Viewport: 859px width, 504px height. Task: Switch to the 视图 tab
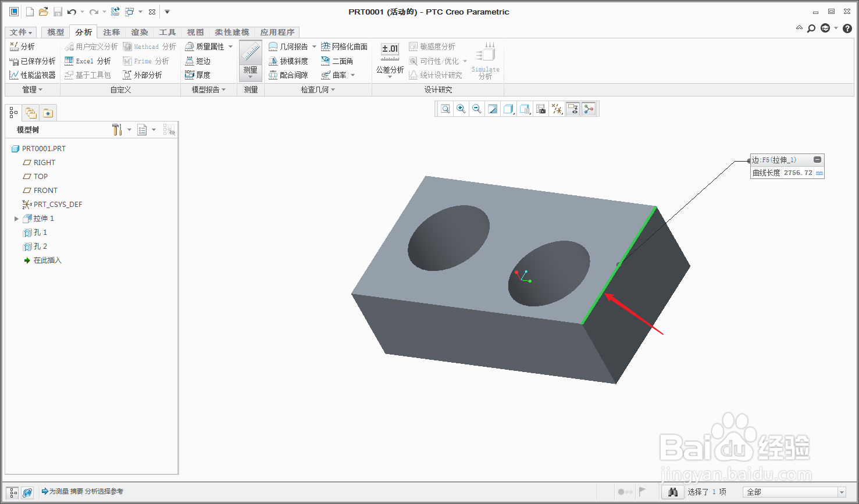195,33
